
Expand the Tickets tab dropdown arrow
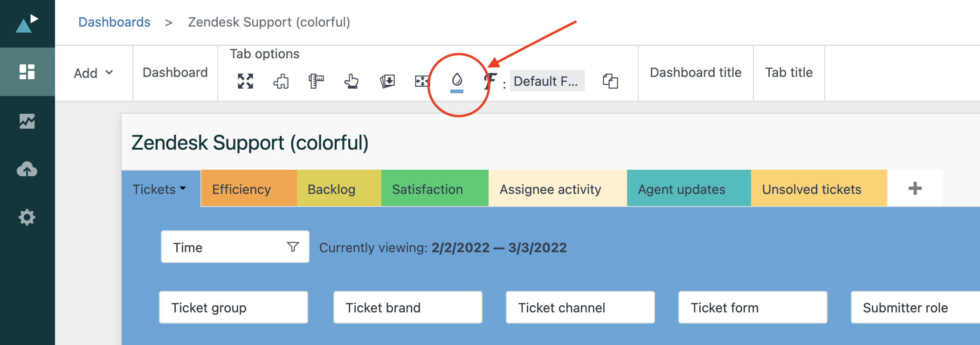183,189
